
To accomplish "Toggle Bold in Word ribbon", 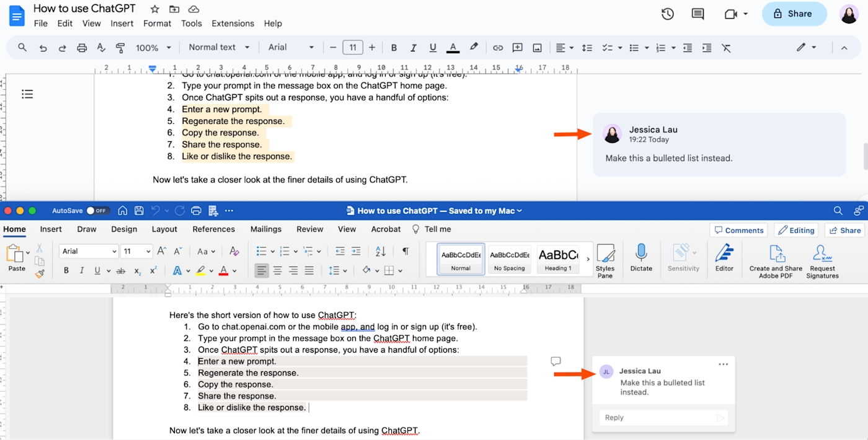I will click(66, 271).
